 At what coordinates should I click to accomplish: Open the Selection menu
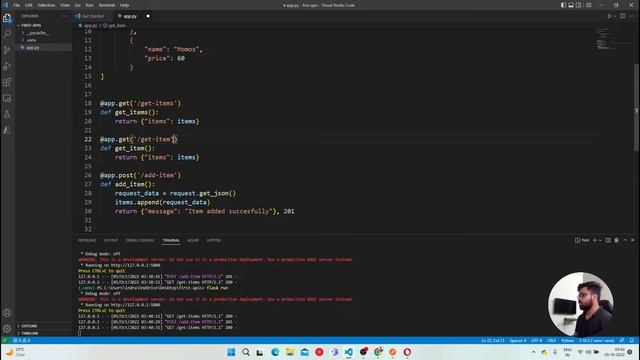click(x=46, y=5)
